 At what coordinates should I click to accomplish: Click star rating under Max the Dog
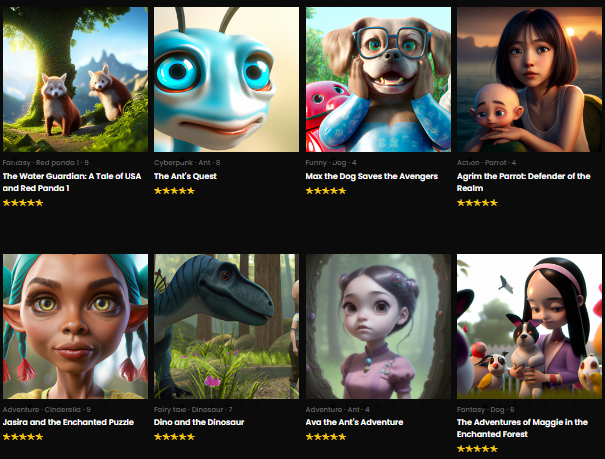[326, 191]
